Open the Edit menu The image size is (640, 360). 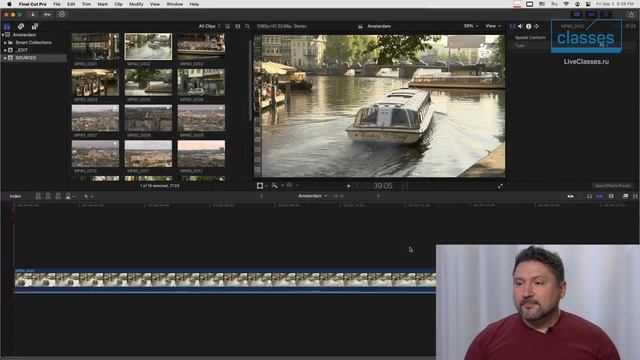coord(71,4)
